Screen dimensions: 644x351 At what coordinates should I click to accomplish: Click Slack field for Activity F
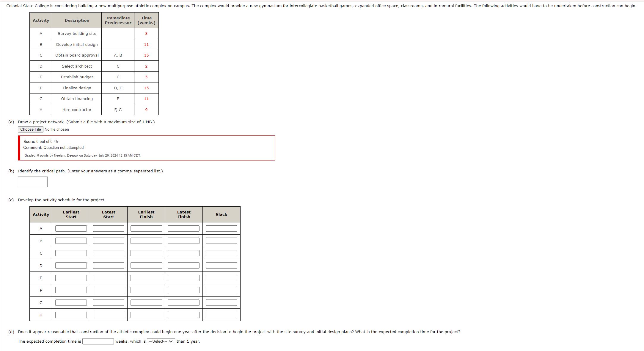point(221,290)
